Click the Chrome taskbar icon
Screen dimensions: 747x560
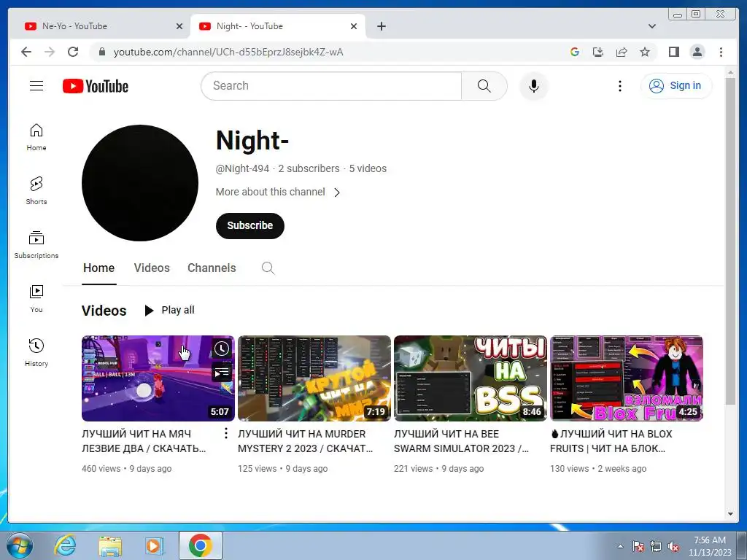[200, 545]
